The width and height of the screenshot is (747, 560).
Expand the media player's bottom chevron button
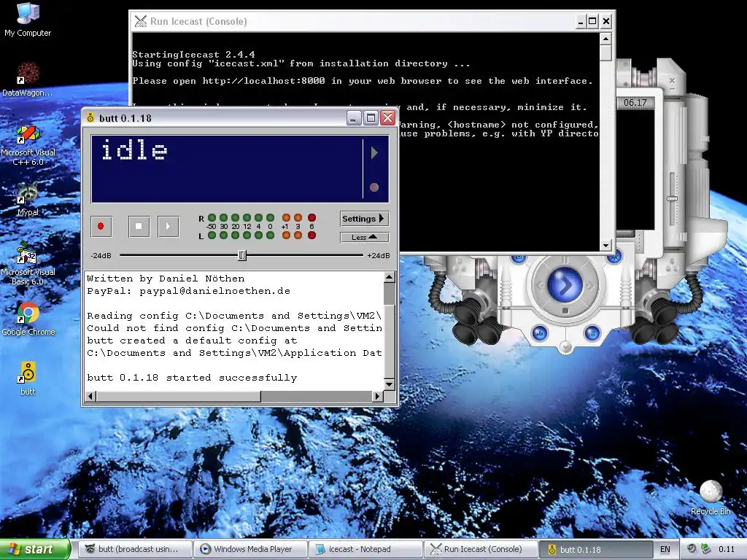pos(565,346)
